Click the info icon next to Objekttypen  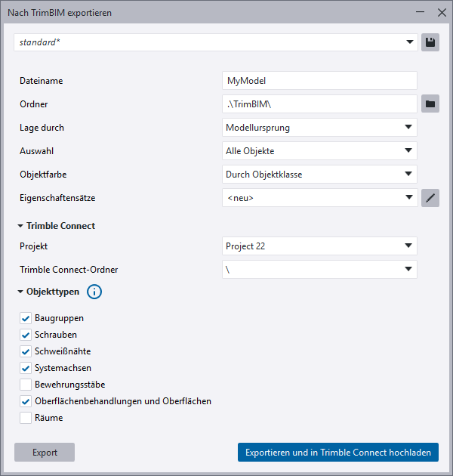(94, 292)
